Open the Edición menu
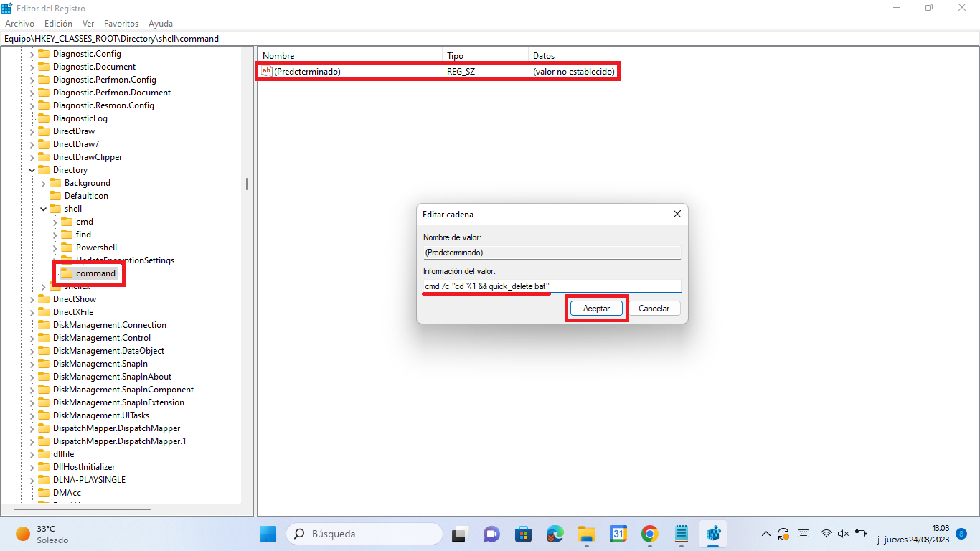 pos(58,24)
